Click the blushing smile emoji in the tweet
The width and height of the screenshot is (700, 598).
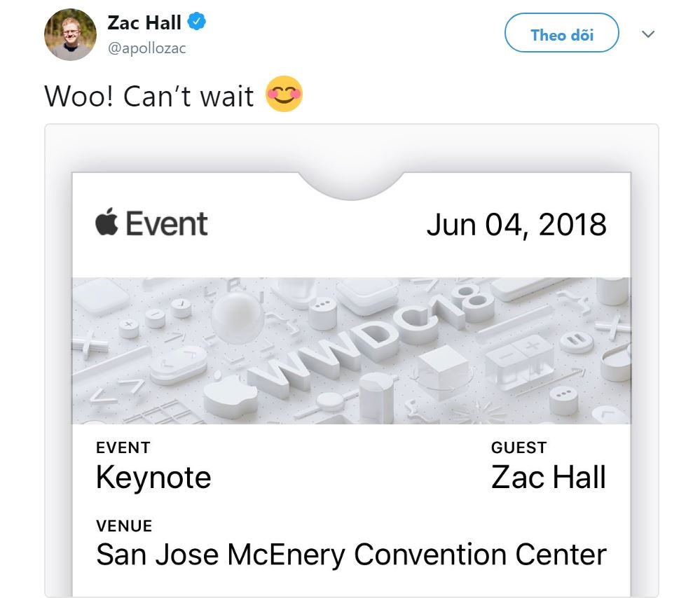[x=284, y=95]
